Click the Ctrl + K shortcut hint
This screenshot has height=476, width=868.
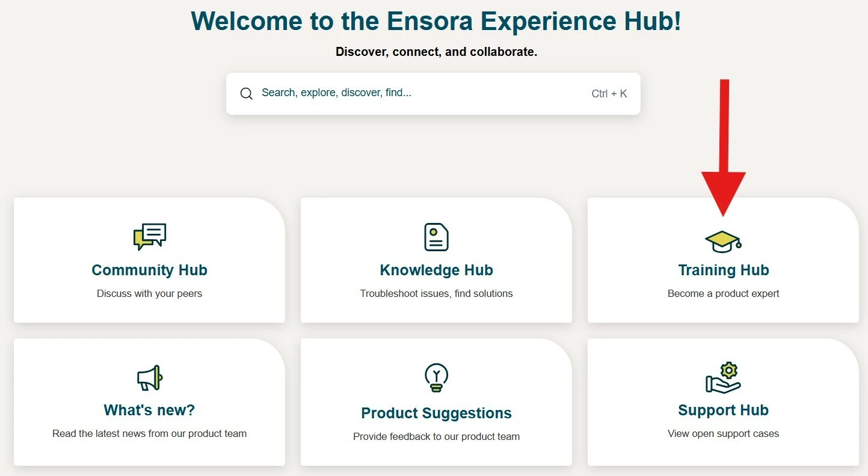click(609, 94)
